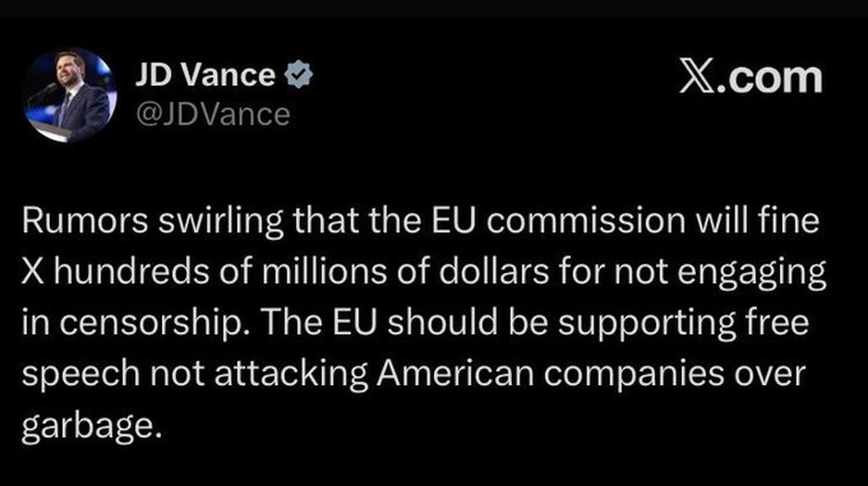This screenshot has height=486, width=868.
Task: Open JD Vance's profile picture
Action: [69, 94]
